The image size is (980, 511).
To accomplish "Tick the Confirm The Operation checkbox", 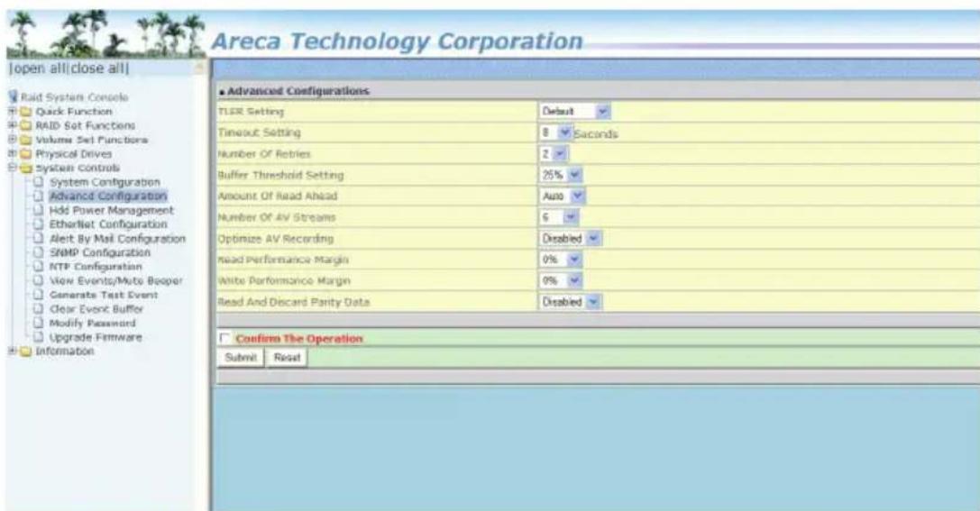I will (x=225, y=338).
